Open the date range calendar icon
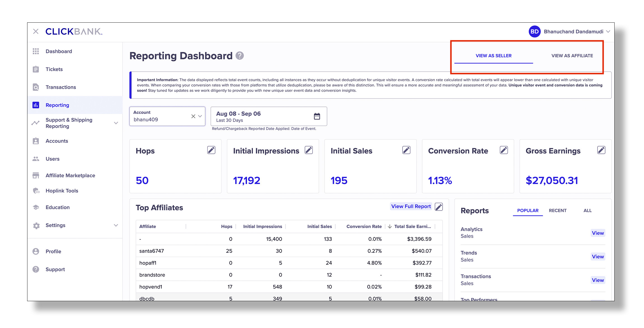644x328 pixels. (x=317, y=116)
